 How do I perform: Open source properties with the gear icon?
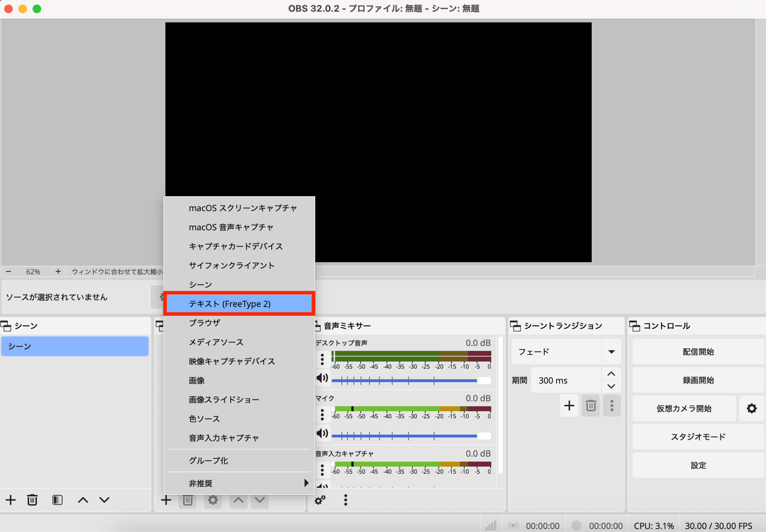[212, 500]
